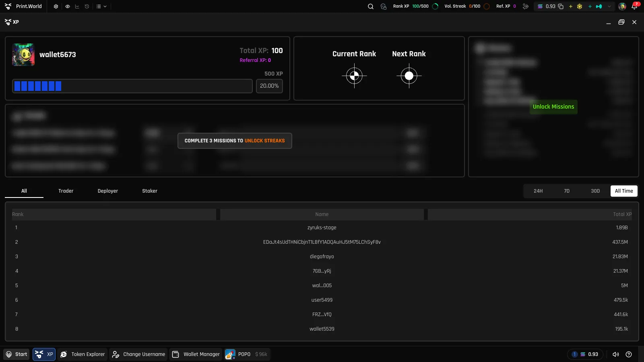Click the yellow cube token icon
The width and height of the screenshot is (644, 362).
[x=580, y=6]
